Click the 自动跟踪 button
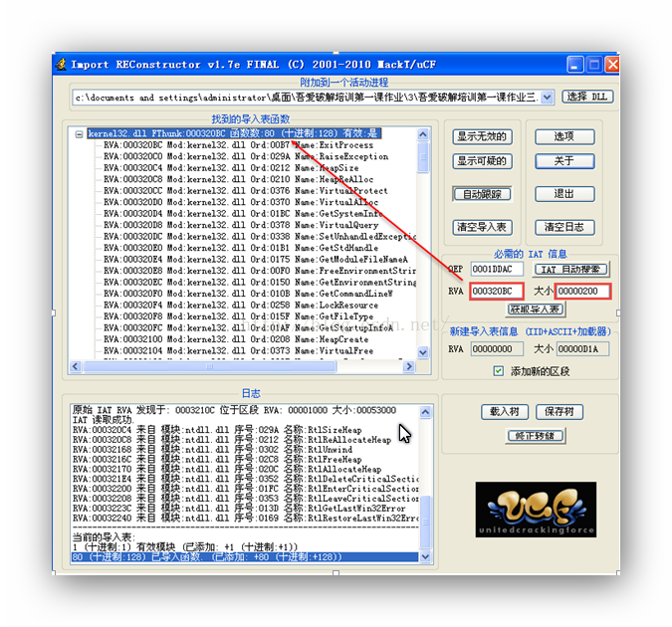672x627 pixels. [x=482, y=194]
